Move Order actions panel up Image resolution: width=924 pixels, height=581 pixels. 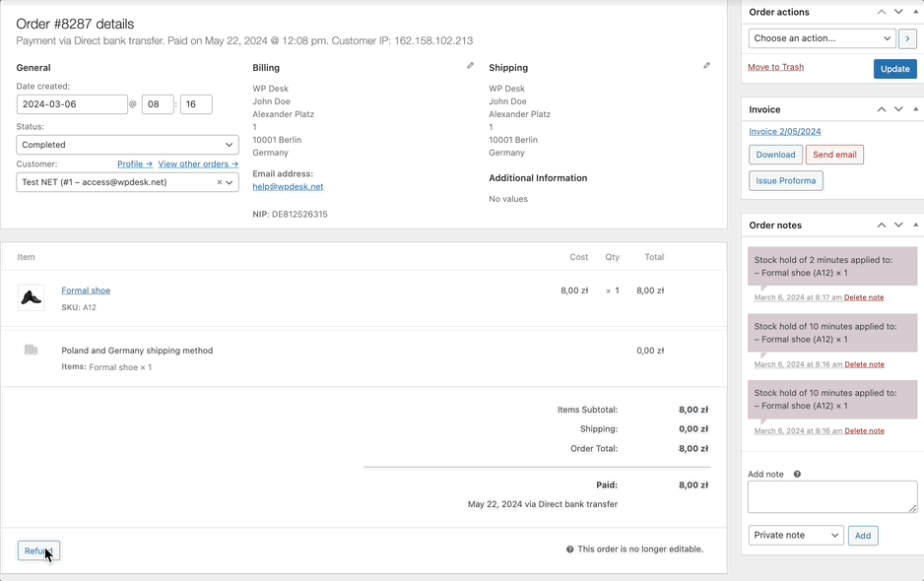[882, 12]
